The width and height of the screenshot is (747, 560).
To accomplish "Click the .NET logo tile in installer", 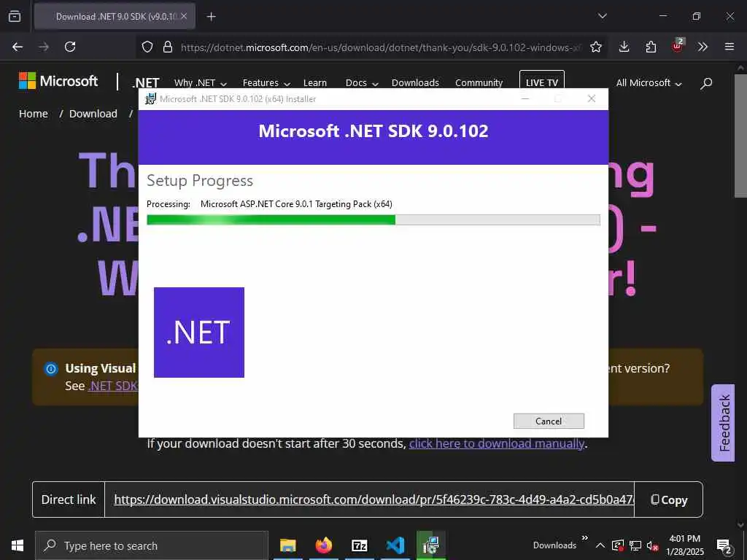I will [199, 332].
